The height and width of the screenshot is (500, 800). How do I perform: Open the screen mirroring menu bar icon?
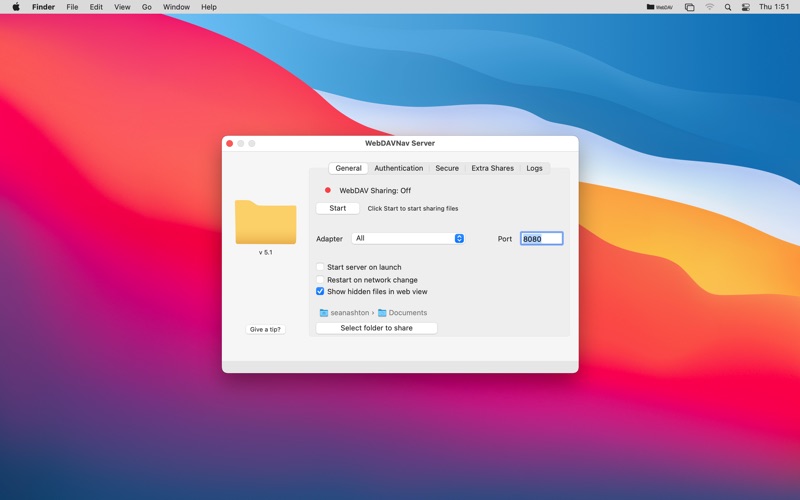click(x=689, y=7)
